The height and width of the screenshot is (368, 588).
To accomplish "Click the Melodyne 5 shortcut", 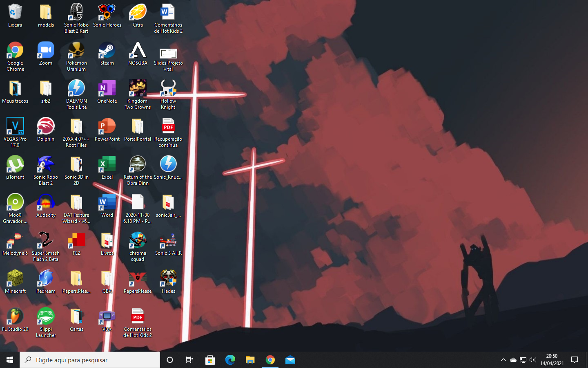I will tap(15, 244).
